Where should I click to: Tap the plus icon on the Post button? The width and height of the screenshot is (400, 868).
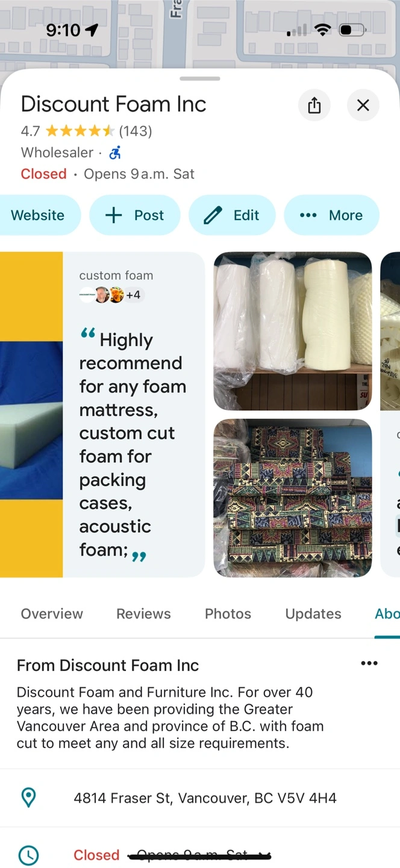coord(113,215)
